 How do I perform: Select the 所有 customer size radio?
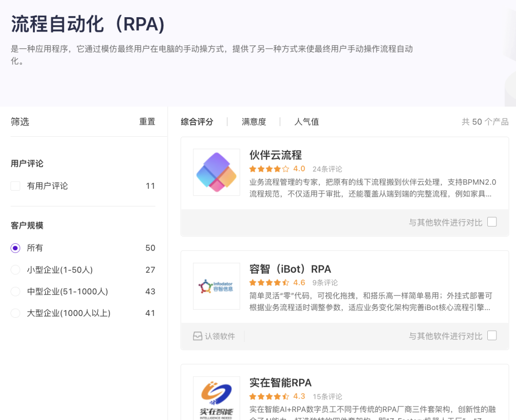[x=16, y=248]
